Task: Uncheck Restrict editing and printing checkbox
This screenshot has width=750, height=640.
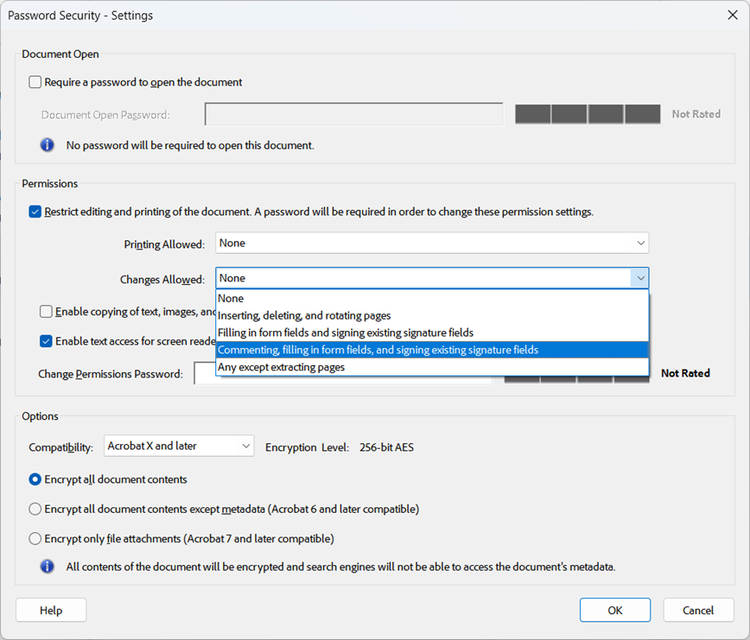Action: click(36, 212)
